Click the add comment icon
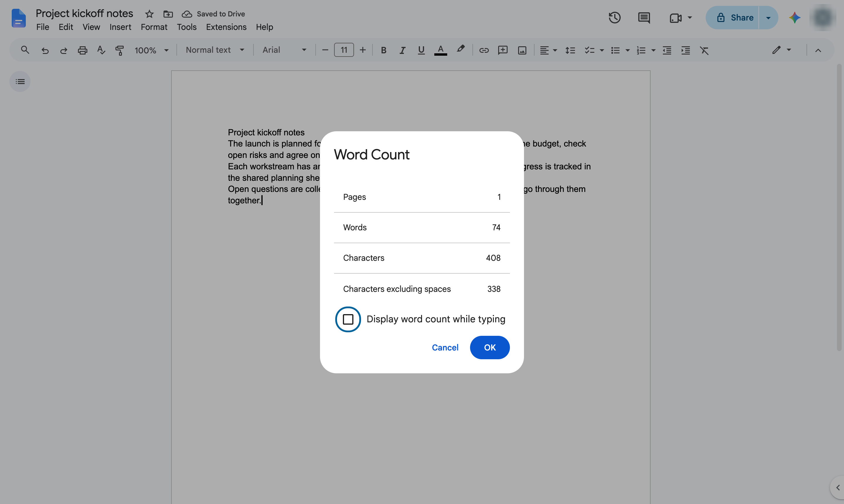This screenshot has height=504, width=844. 503,50
